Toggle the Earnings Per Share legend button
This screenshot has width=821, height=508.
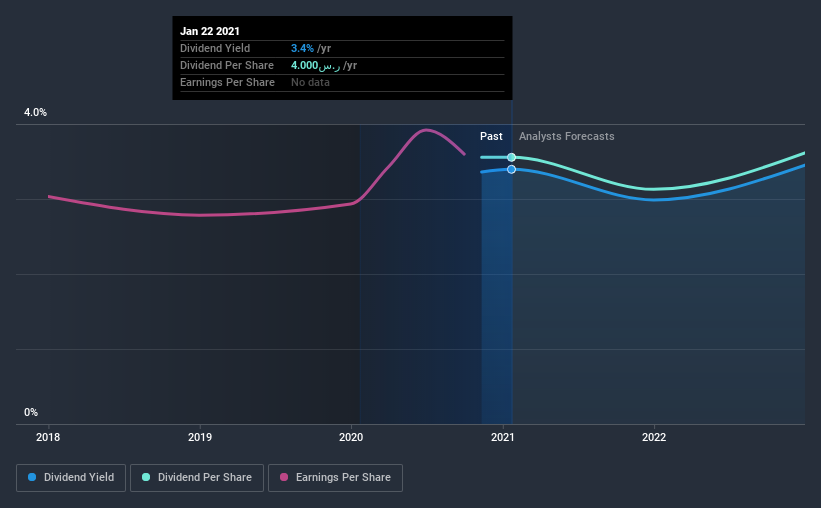335,478
